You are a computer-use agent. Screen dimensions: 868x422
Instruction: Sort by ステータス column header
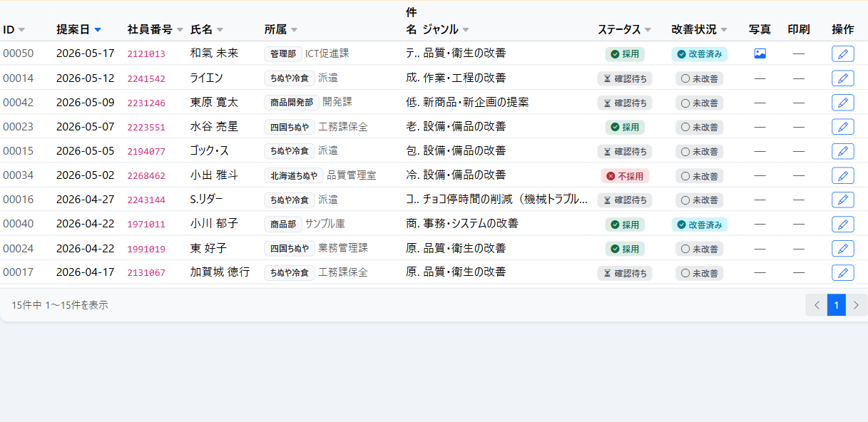coord(625,29)
